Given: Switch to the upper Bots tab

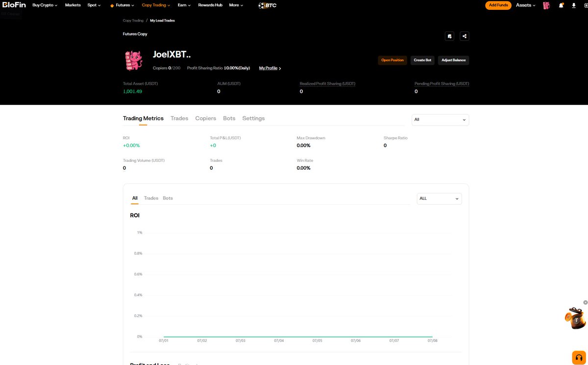Looking at the screenshot, I should click(x=229, y=118).
